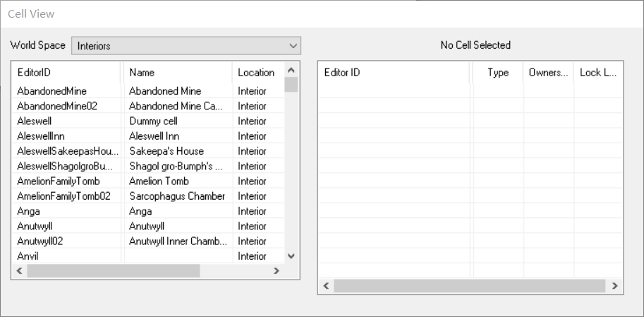The width and height of the screenshot is (644, 317).
Task: Click the name Aleswell Inn
Action: (154, 136)
